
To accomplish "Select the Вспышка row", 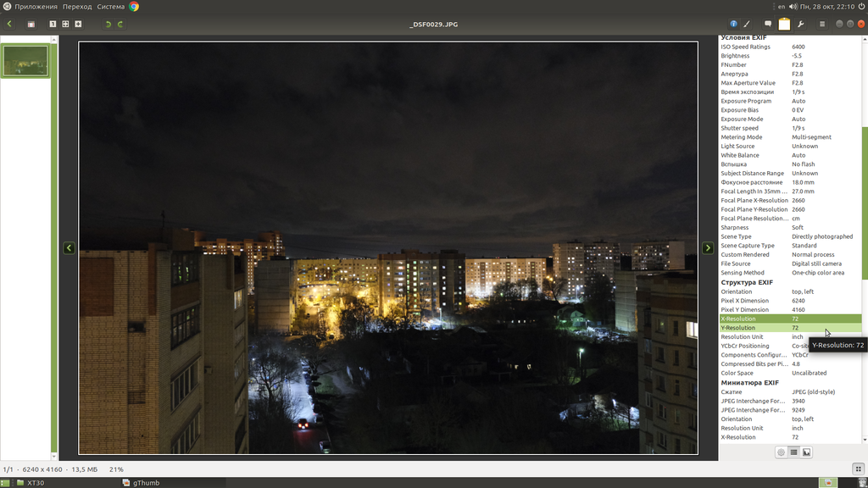I will tap(791, 164).
